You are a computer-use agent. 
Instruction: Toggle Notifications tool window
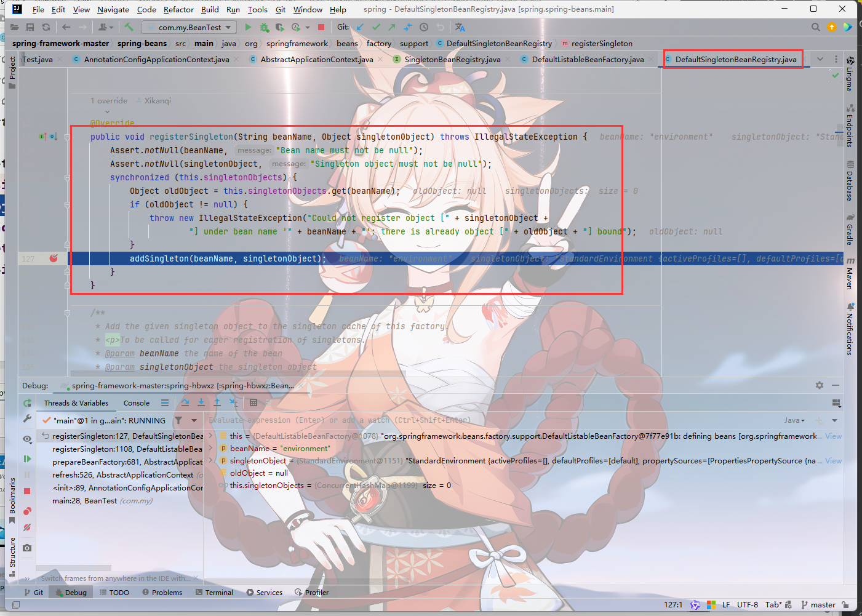(850, 329)
